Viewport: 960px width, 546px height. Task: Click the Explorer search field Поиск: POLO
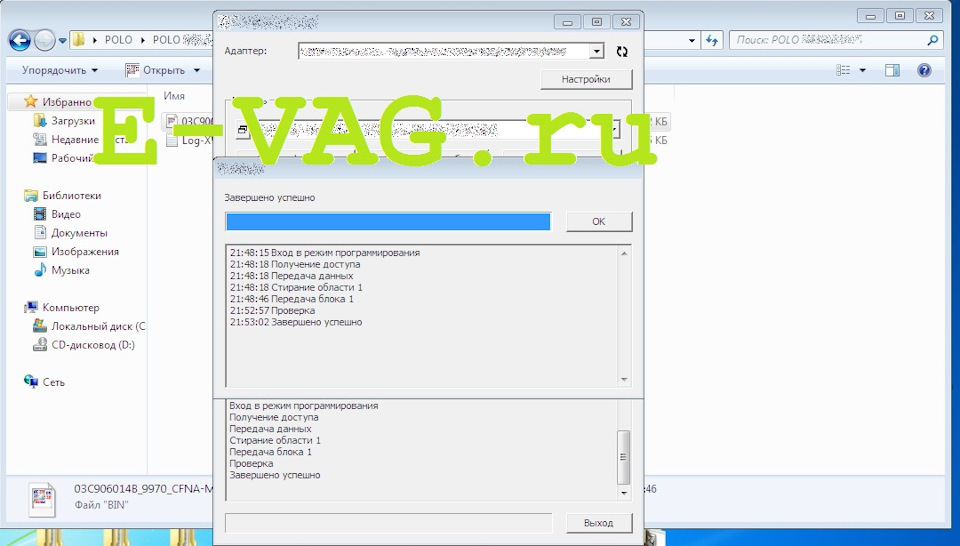coord(827,40)
